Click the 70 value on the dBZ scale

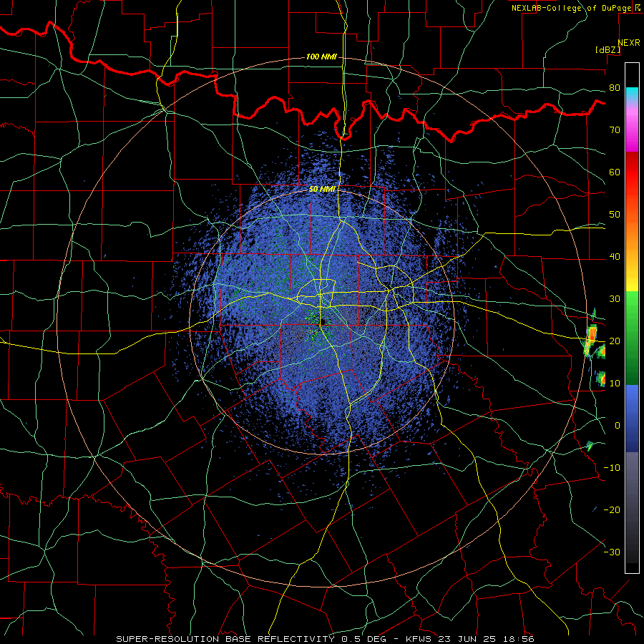pyautogui.click(x=615, y=130)
